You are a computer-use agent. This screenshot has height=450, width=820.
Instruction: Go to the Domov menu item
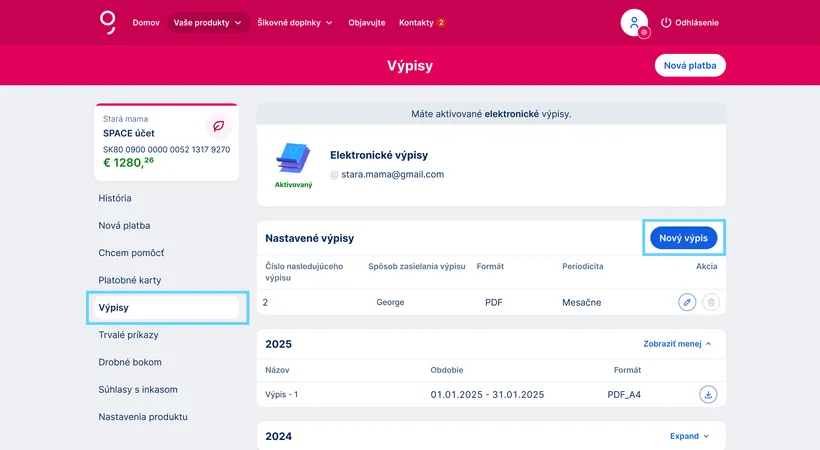tap(146, 22)
